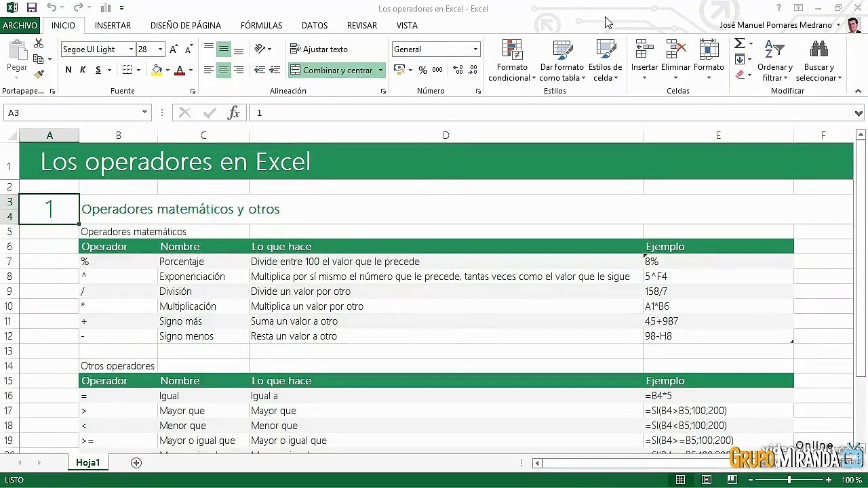
Task: Click the Borrar eraser icon
Action: click(740, 75)
